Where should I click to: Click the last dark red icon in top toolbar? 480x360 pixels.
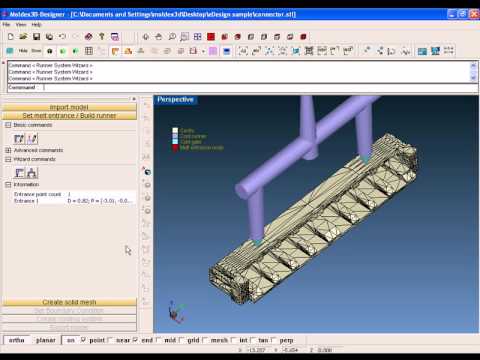(x=303, y=37)
